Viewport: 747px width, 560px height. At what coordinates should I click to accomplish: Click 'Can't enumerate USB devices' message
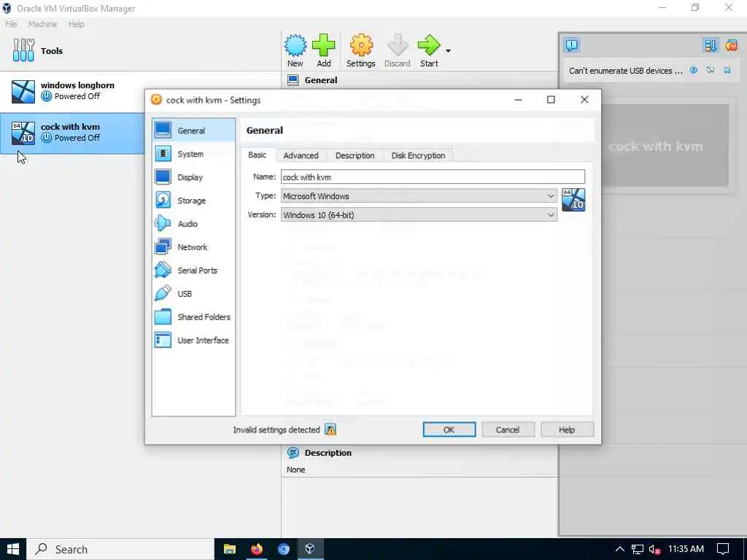click(625, 71)
